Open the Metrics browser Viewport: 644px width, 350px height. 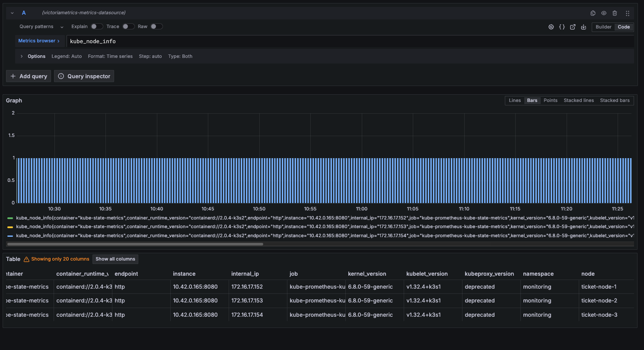[39, 41]
